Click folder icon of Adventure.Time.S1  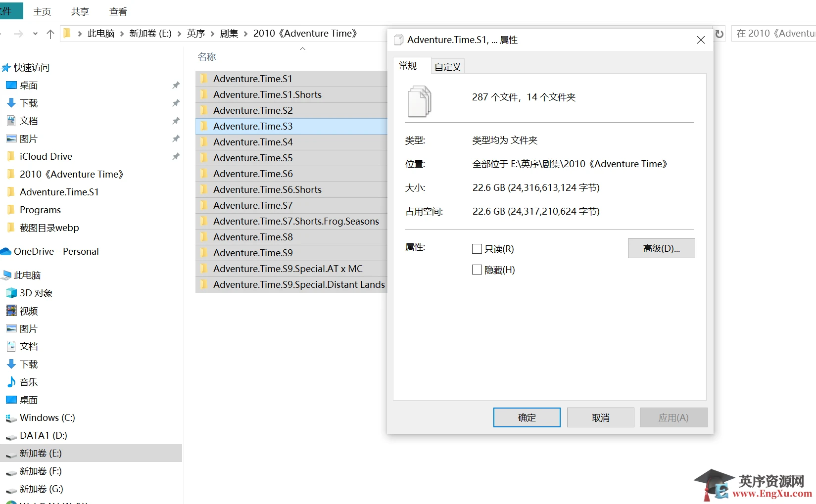click(204, 79)
